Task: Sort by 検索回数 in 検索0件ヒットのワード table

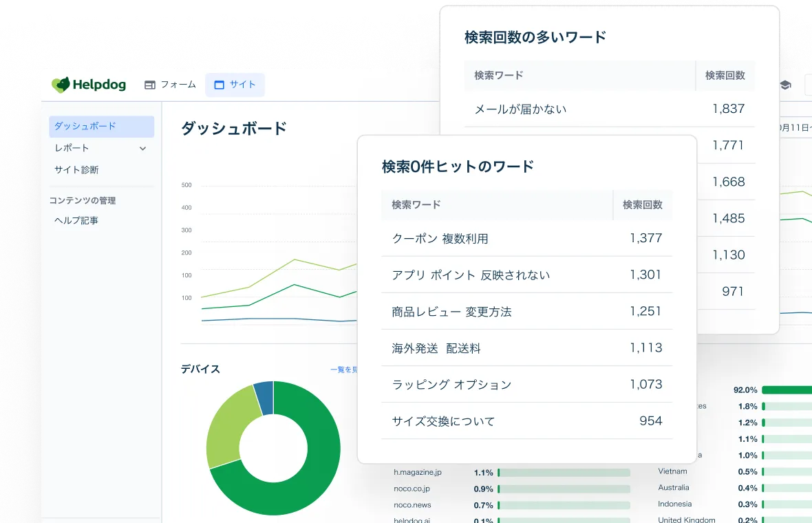Action: (642, 204)
